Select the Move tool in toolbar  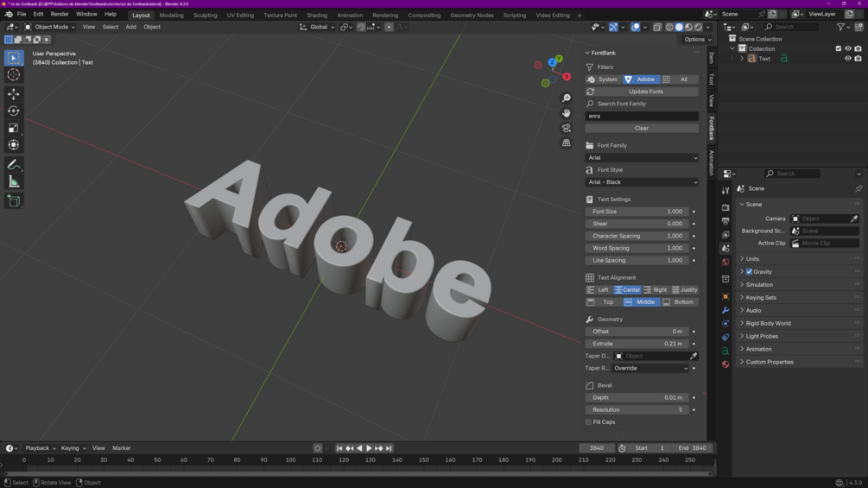pos(13,94)
